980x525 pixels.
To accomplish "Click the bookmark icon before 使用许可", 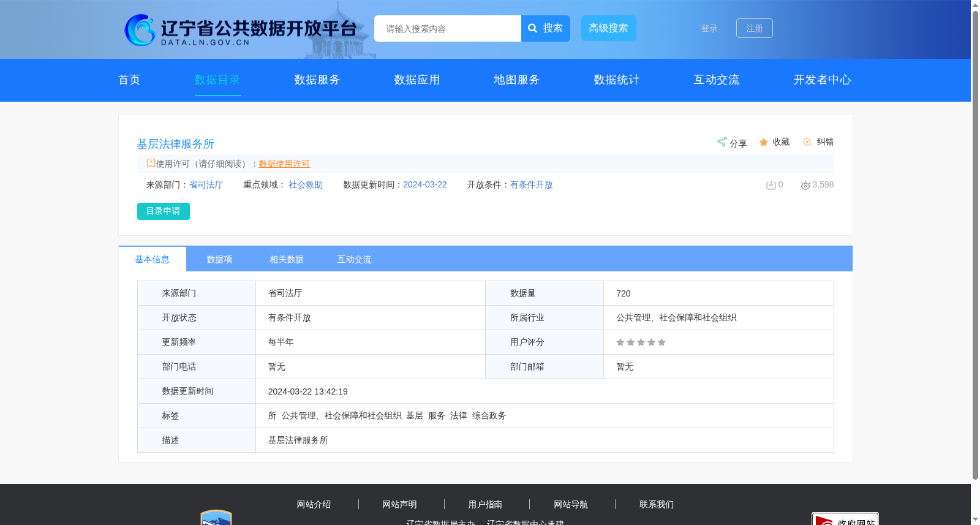I will [151, 163].
